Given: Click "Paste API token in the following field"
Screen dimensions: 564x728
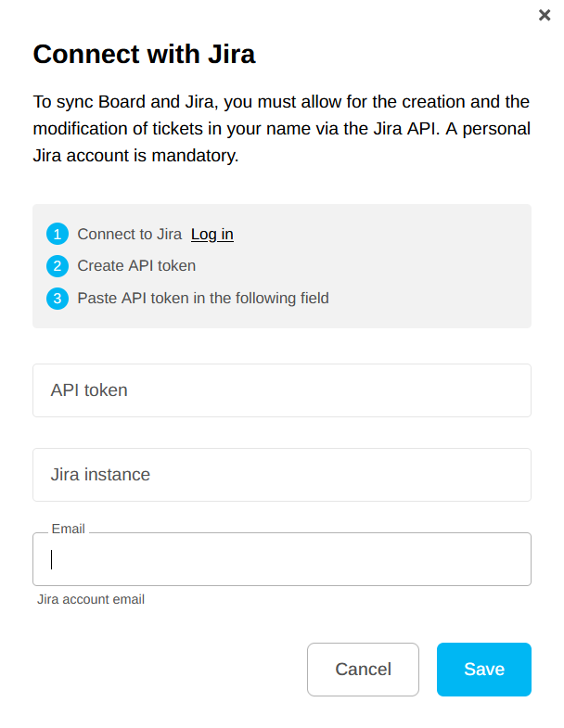Looking at the screenshot, I should [203, 299].
